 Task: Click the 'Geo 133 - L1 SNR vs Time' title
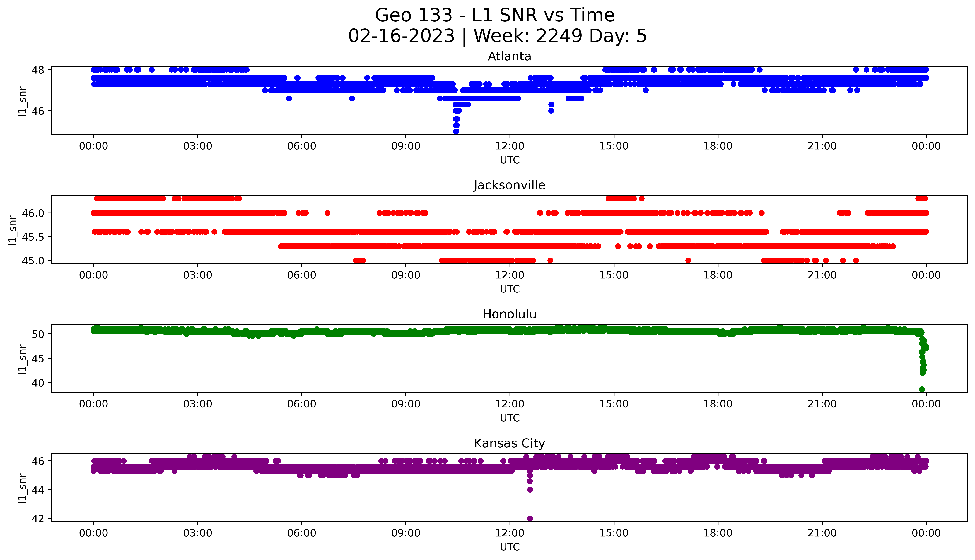pos(495,15)
